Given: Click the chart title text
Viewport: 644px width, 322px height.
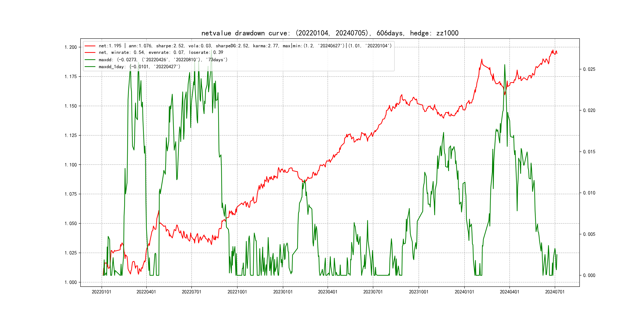Looking at the screenshot, I should 330,33.
